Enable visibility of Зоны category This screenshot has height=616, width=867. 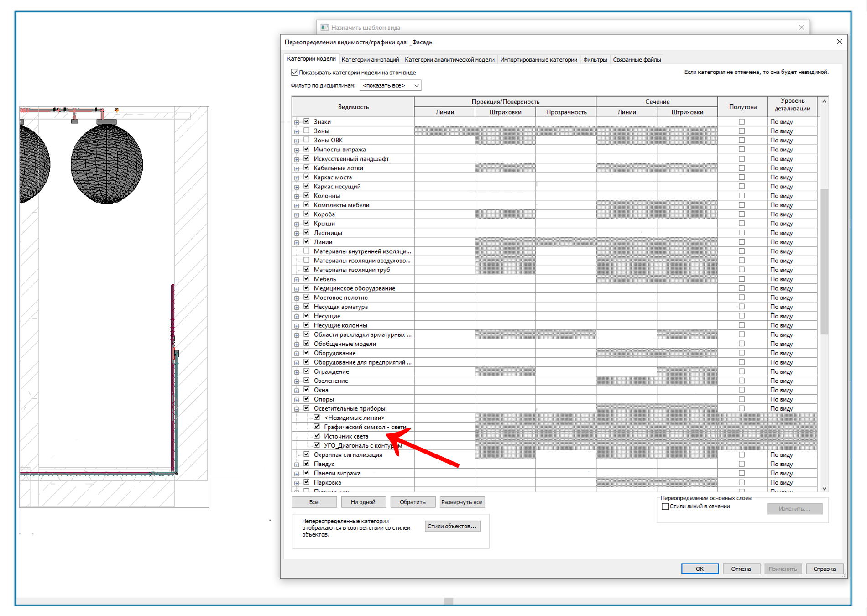(307, 131)
